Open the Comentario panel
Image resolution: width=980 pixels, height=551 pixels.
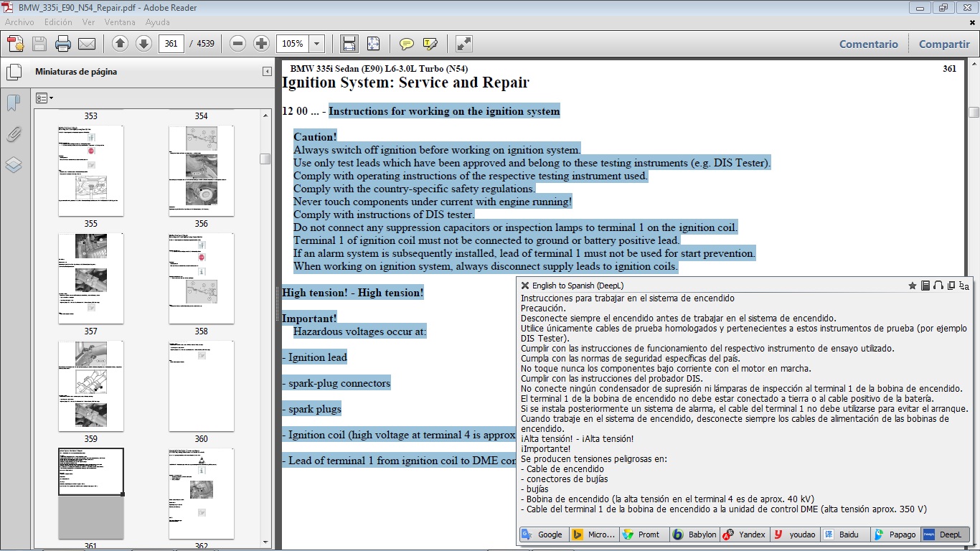click(869, 44)
